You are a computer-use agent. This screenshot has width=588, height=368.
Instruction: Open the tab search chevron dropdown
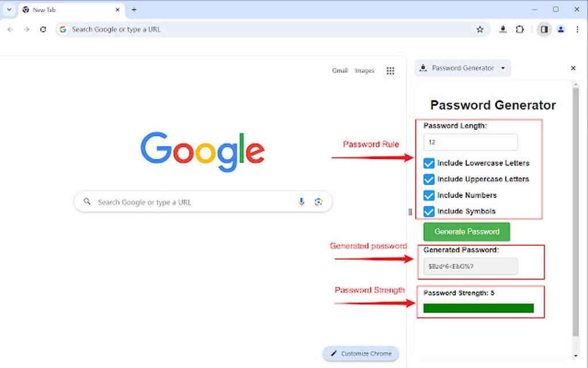click(9, 9)
